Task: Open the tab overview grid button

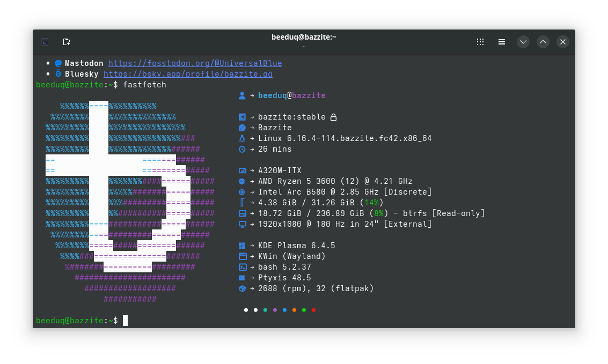Action: pos(480,42)
